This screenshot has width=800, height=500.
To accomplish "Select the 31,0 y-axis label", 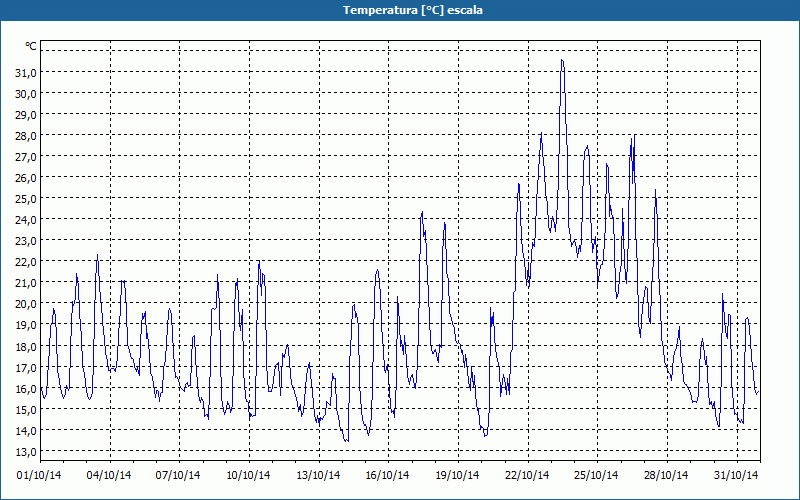I will point(26,73).
